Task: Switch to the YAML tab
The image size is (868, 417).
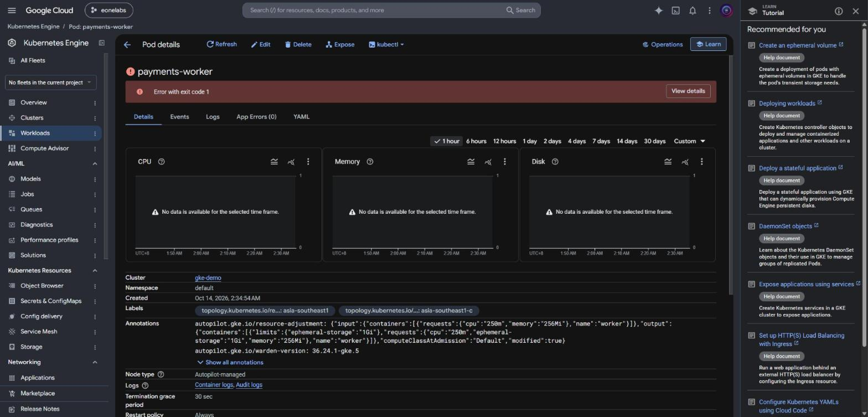Action: point(301,117)
